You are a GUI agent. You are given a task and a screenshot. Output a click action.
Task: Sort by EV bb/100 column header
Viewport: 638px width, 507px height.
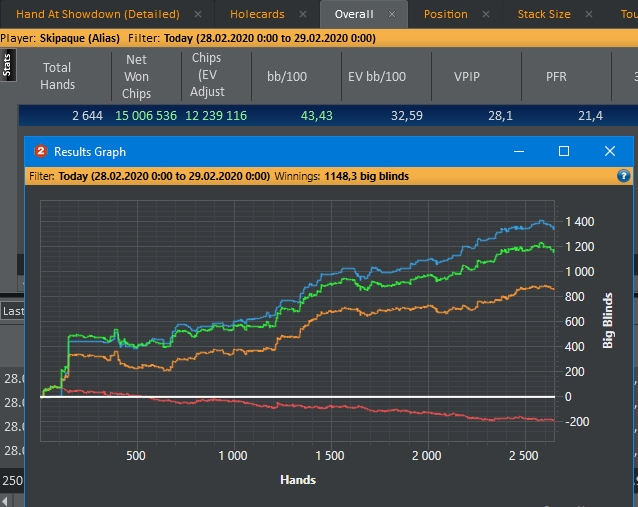pyautogui.click(x=377, y=76)
